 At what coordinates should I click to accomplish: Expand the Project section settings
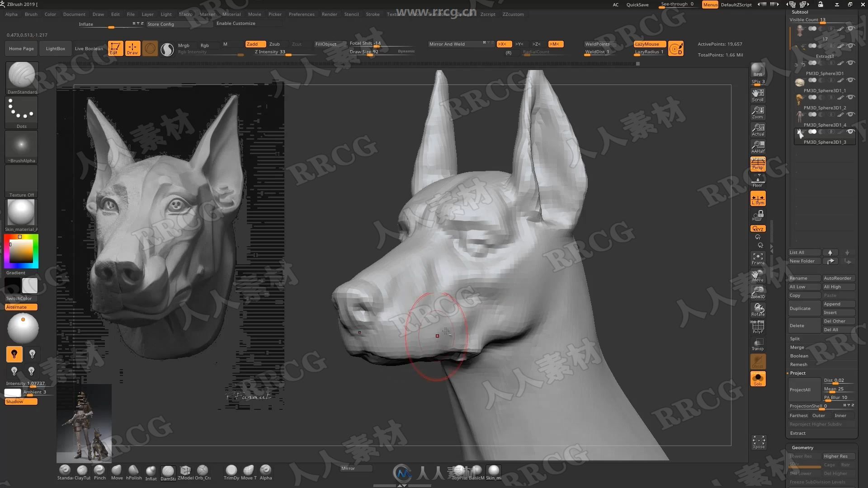[x=797, y=372]
